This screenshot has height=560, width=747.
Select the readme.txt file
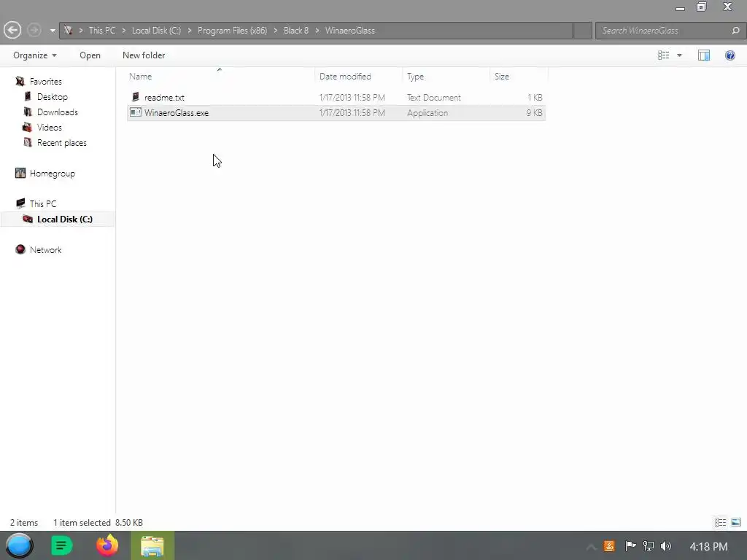tap(164, 98)
